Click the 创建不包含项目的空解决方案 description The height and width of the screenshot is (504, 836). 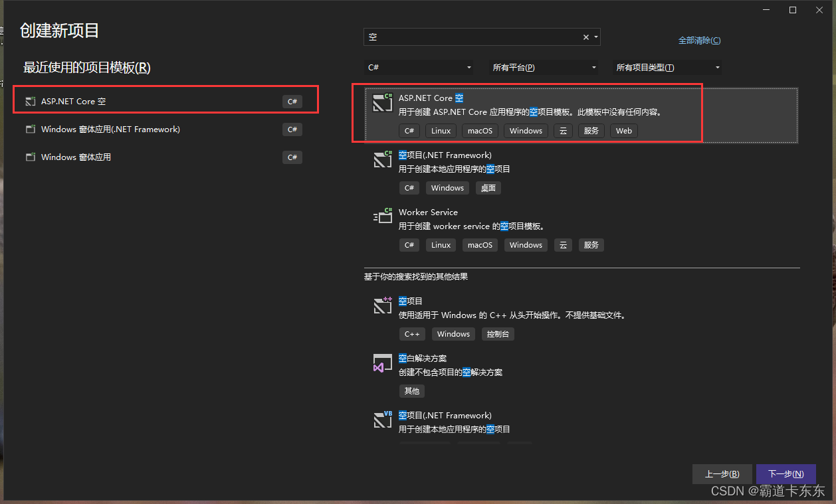[x=451, y=373]
